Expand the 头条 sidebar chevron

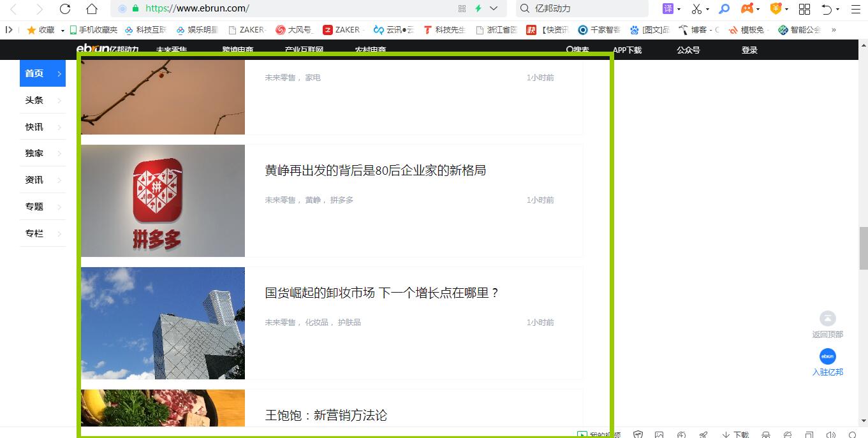click(x=59, y=101)
